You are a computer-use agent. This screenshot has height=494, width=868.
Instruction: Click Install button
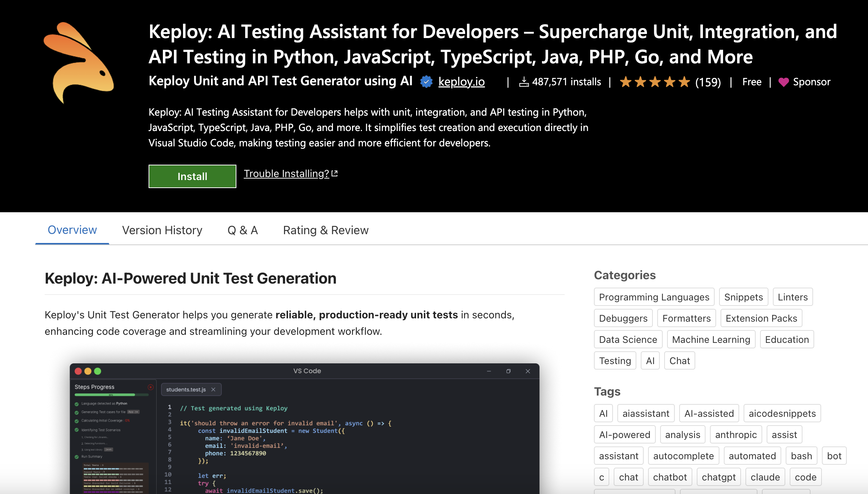click(x=192, y=176)
